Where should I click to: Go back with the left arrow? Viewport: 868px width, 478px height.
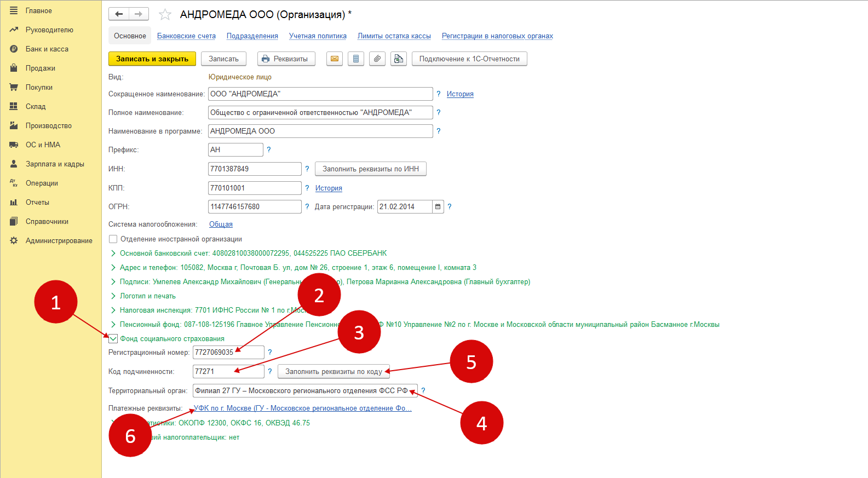[x=119, y=14]
